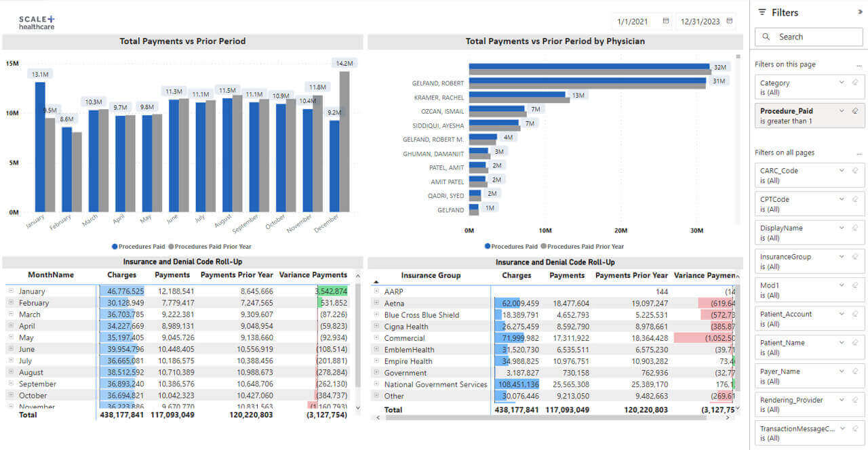Clear the Procedure_Paid filter with the eraser
Image resolution: width=868 pixels, height=450 pixels.
[x=855, y=111]
